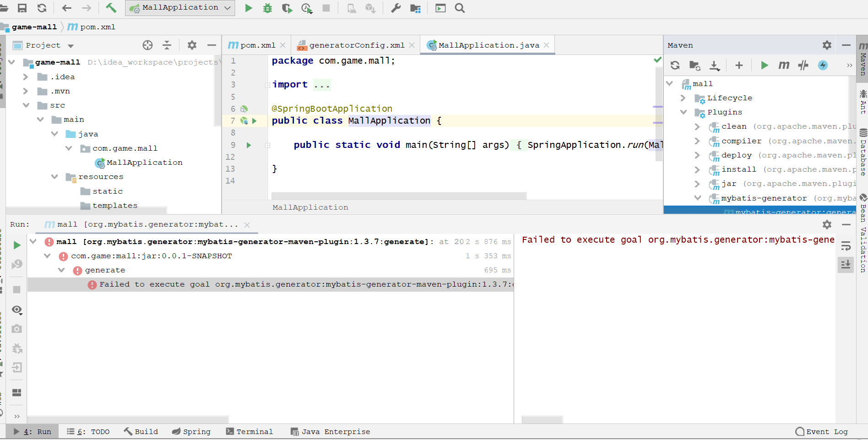Open the Build tool window tab
Image resolution: width=868 pixels, height=440 pixels.
pos(141,432)
